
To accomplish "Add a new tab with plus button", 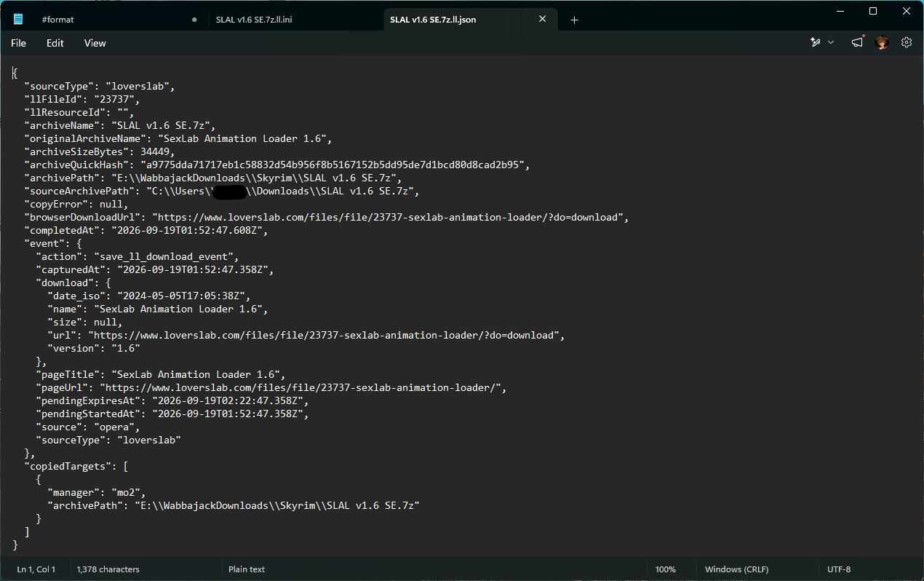I will [574, 20].
